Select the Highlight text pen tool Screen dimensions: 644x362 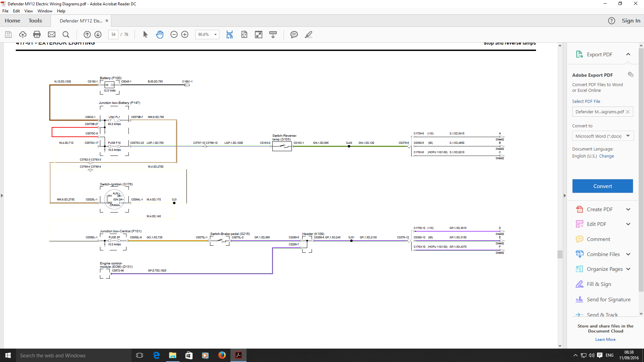pos(309,35)
